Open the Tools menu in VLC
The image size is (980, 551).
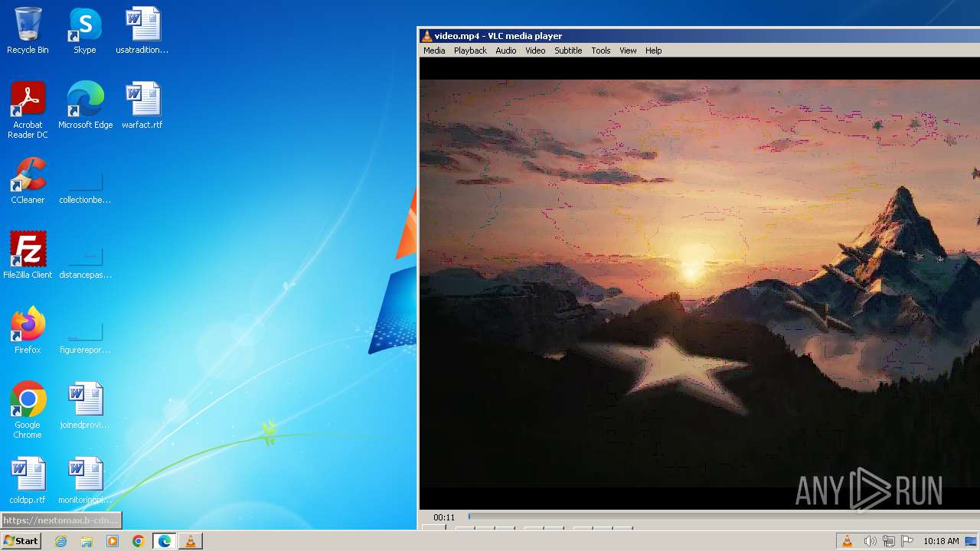(x=601, y=51)
